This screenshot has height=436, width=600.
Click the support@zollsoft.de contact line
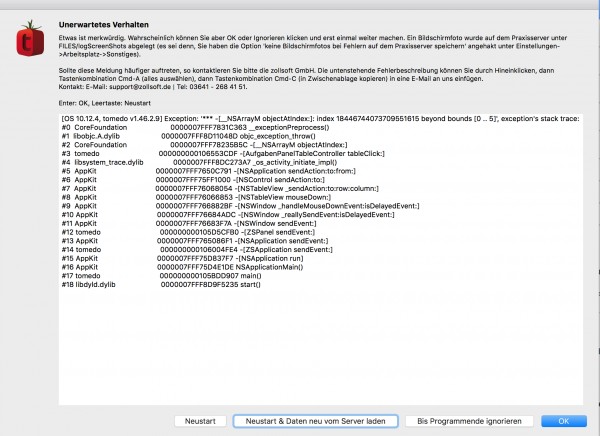click(x=153, y=87)
